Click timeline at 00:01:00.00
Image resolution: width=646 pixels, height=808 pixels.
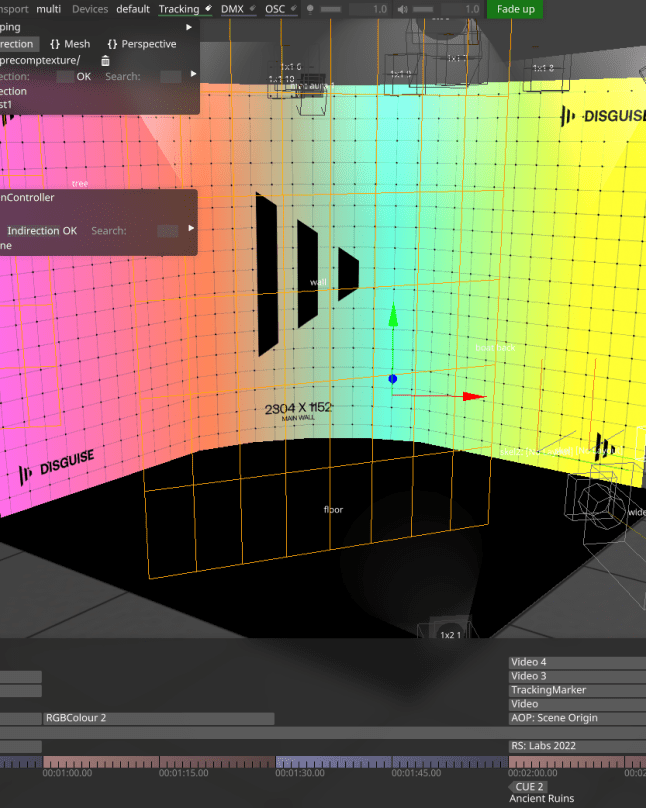tap(67, 773)
